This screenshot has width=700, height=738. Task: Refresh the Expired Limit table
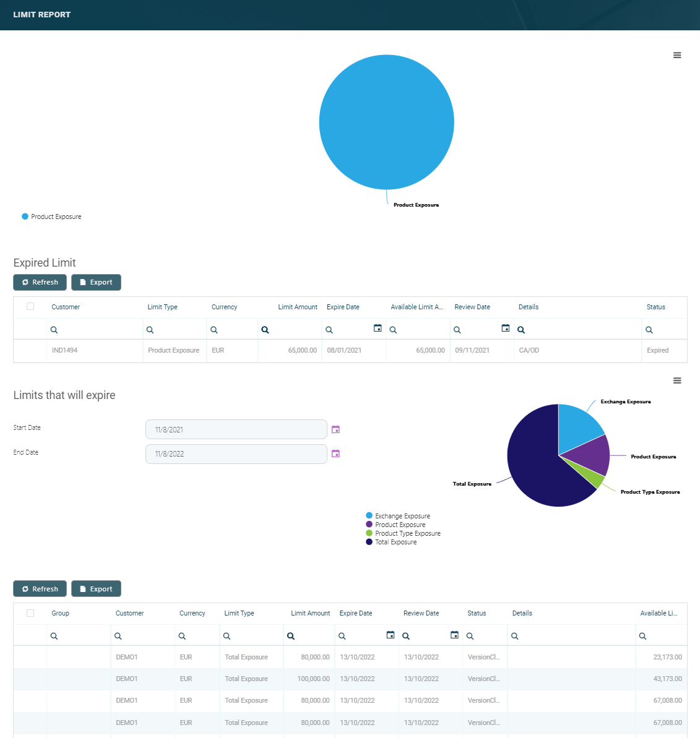click(40, 282)
